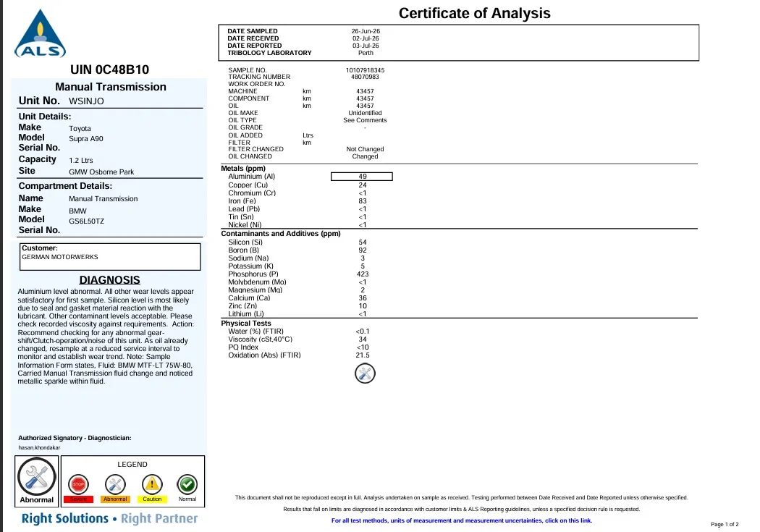Click the large Abnormal status icon
This screenshot has width=760, height=532.
pyautogui.click(x=37, y=477)
